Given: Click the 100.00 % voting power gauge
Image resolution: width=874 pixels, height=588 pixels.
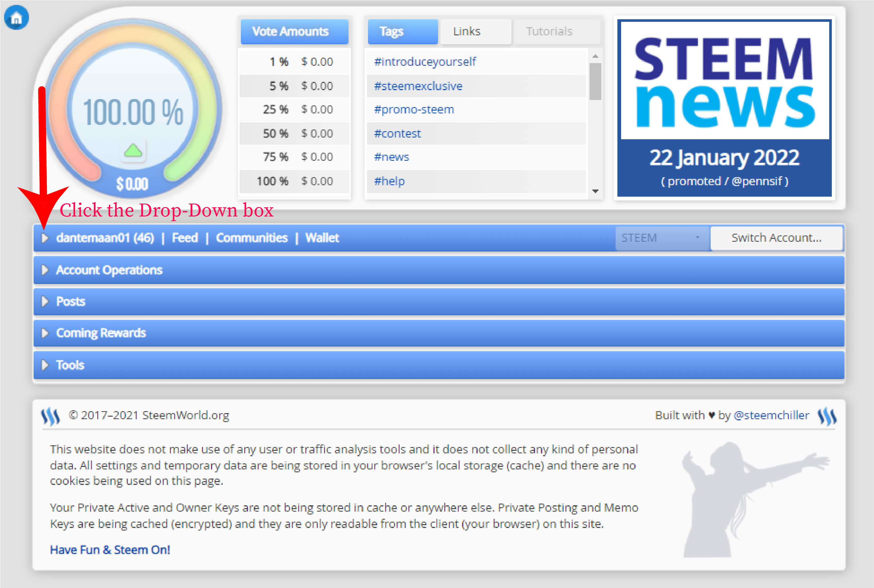Looking at the screenshot, I should click(133, 109).
